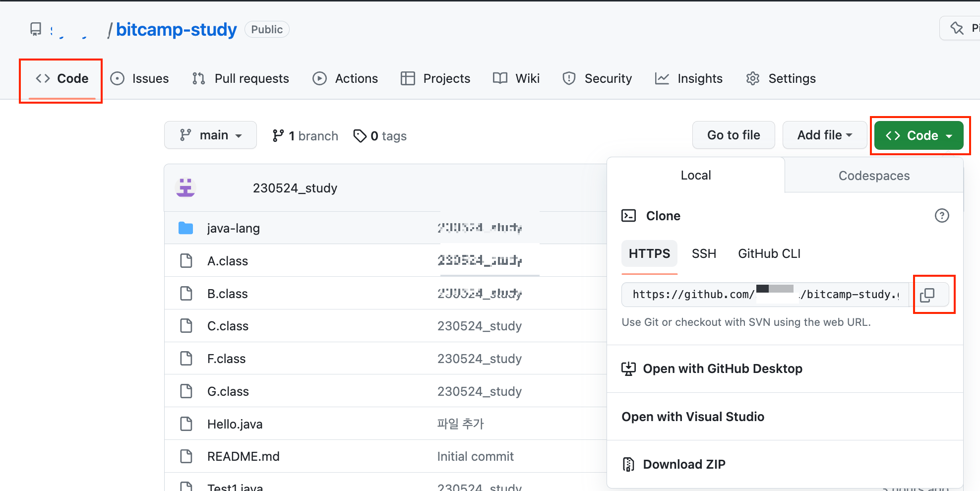Screen dimensions: 980x491
Task: Open the java-lang folder
Action: click(233, 228)
